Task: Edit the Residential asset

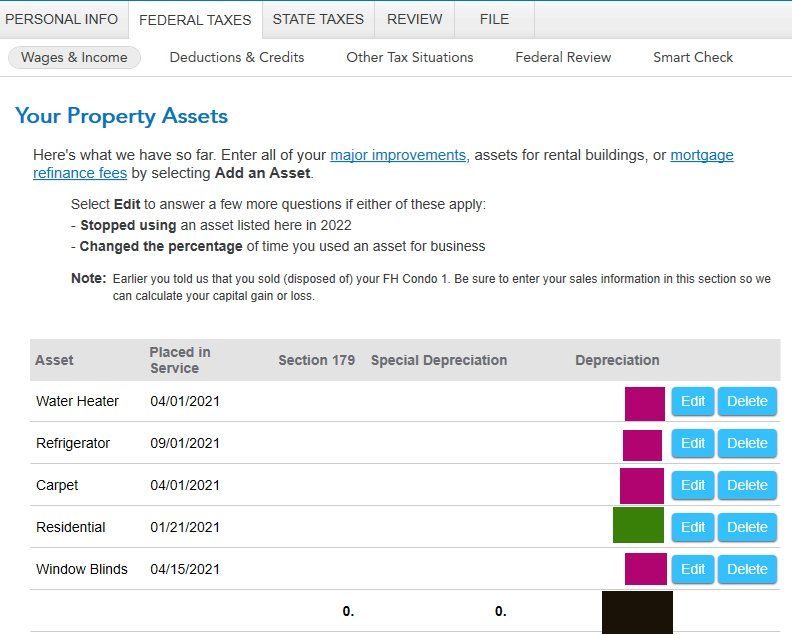Action: [x=693, y=527]
